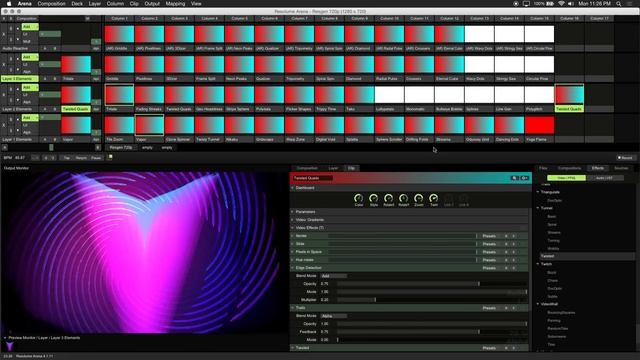Toggle the B button on Layer 3 Elements
This screenshot has height=360, width=640.
click(55, 79)
